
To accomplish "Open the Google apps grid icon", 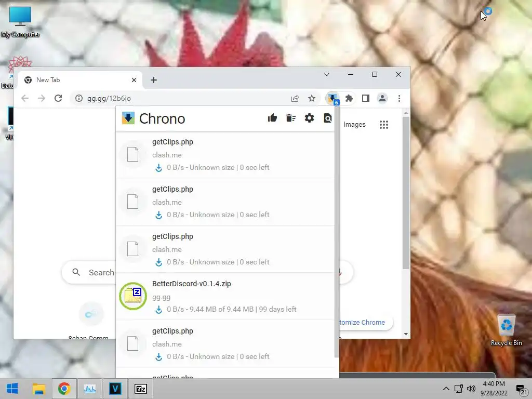I will (x=384, y=125).
